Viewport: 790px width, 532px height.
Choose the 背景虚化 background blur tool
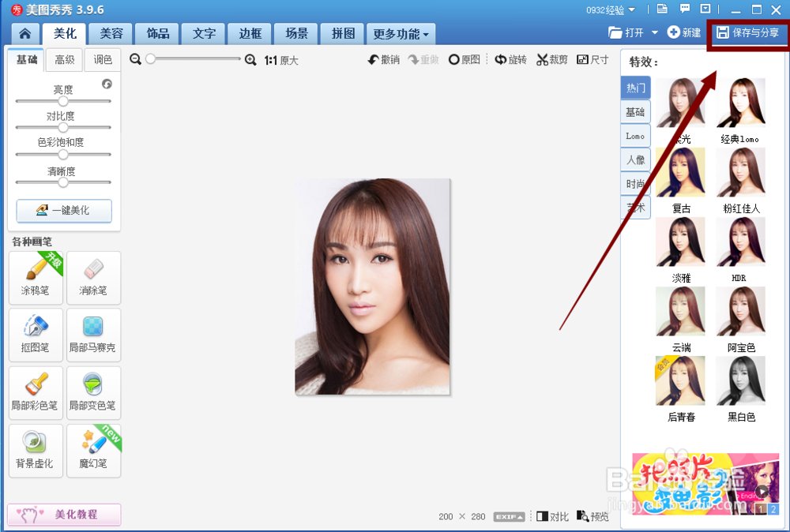[35, 451]
